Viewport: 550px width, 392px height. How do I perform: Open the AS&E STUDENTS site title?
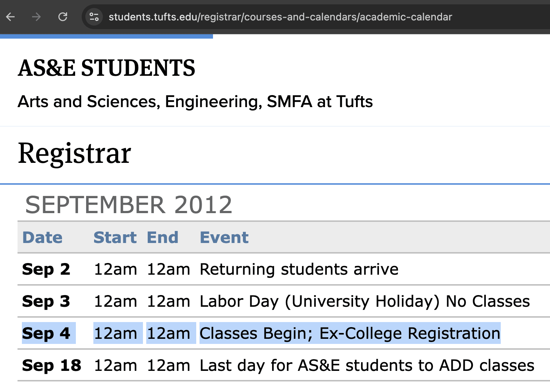pyautogui.click(x=106, y=68)
